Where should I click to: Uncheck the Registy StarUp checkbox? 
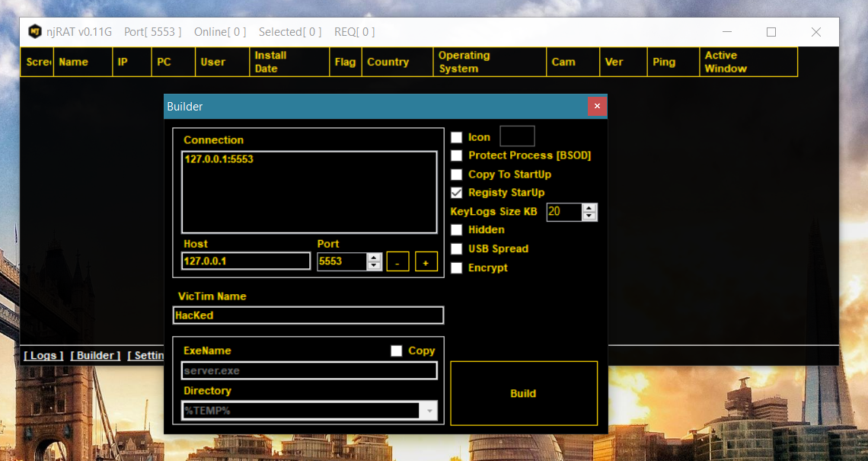point(456,193)
